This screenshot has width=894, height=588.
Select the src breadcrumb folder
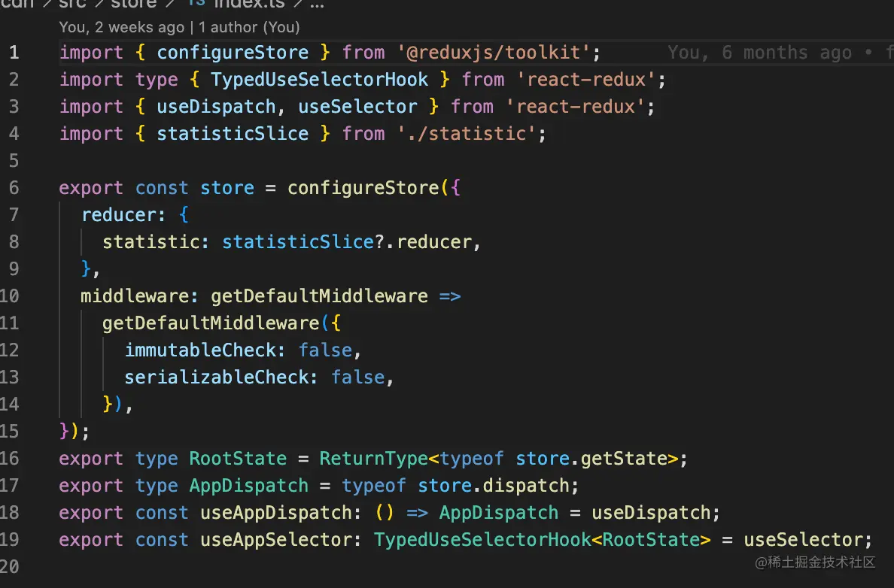click(72, 4)
